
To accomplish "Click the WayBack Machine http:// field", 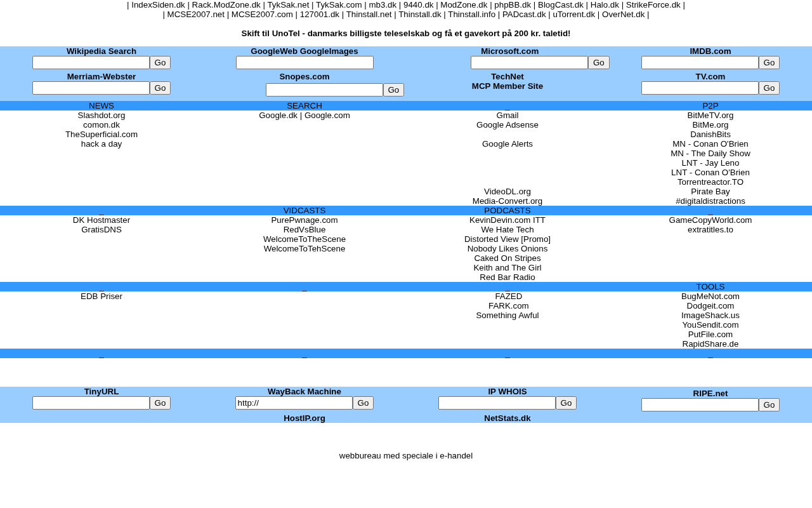I will (x=294, y=403).
